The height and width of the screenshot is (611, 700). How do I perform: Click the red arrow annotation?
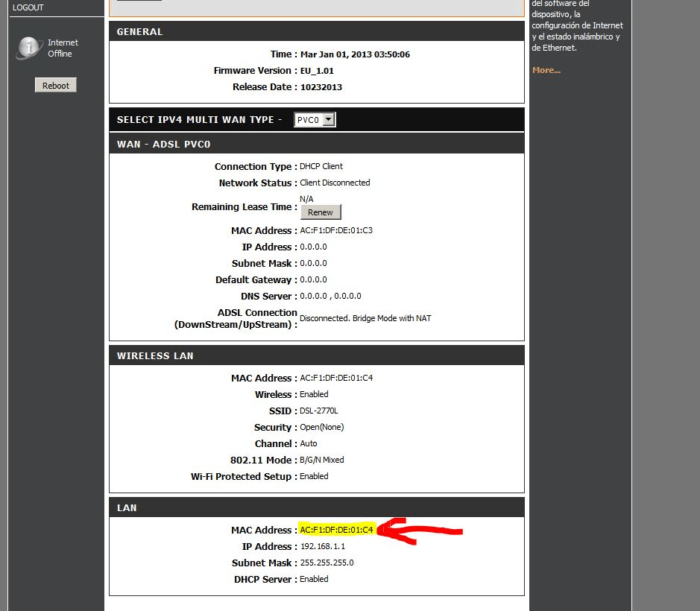(x=422, y=530)
